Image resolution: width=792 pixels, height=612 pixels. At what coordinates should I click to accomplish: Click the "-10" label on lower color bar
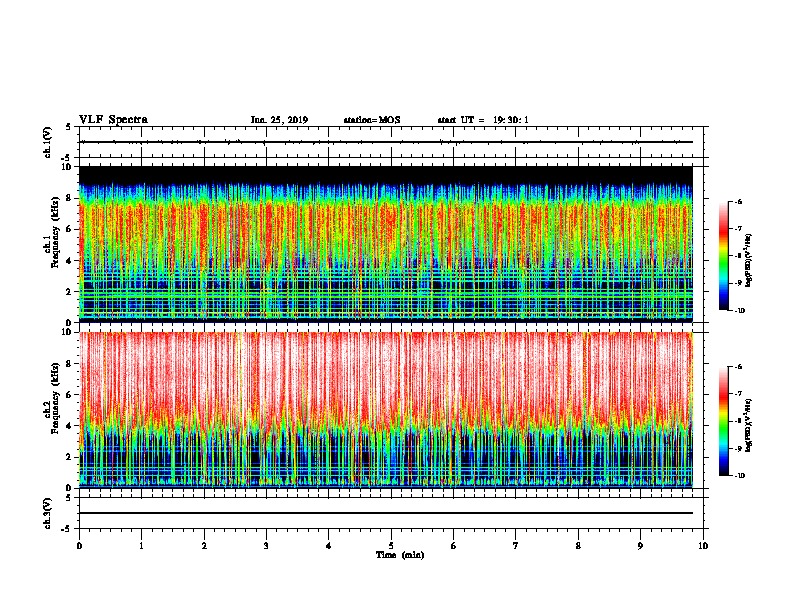pos(739,476)
